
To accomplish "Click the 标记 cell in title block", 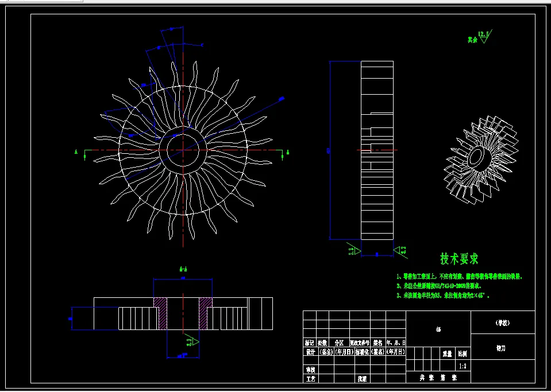I will (310, 343).
